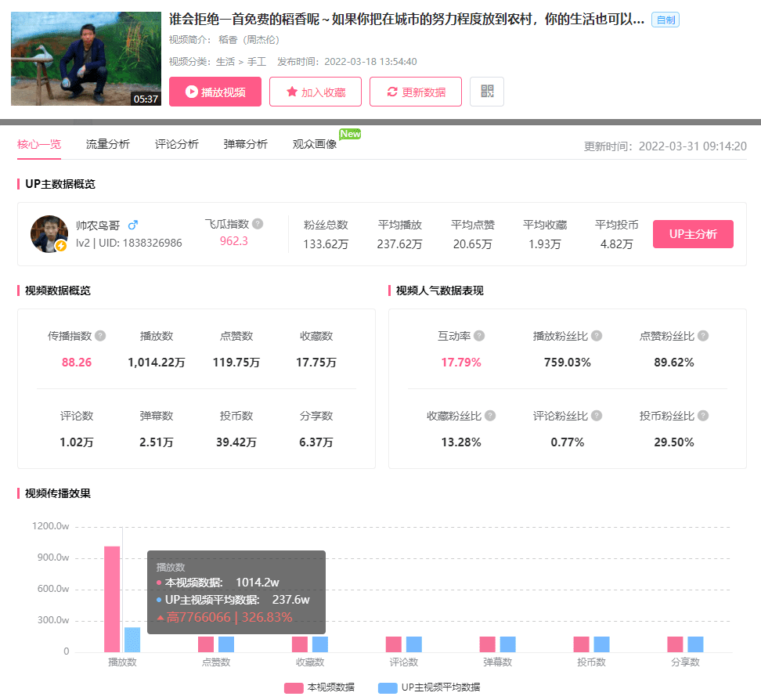The image size is (761, 700).
Task: Click the 飞瓜指数 value 962.3
Action: (x=234, y=241)
